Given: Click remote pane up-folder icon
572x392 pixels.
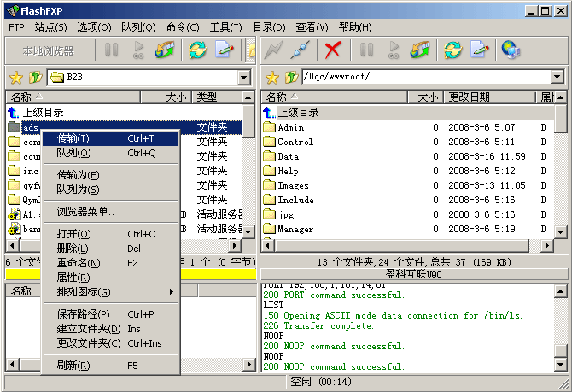Looking at the screenshot, I should (291, 78).
